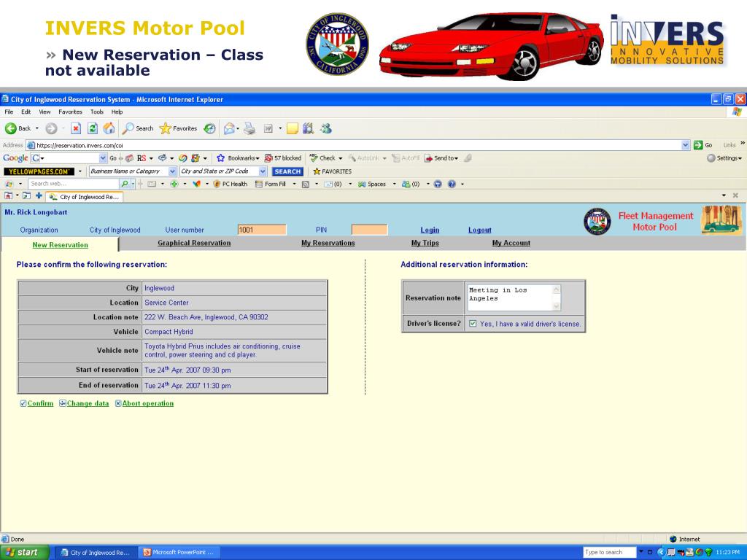
Task: Switch to My Trips tab
Action: (x=425, y=243)
